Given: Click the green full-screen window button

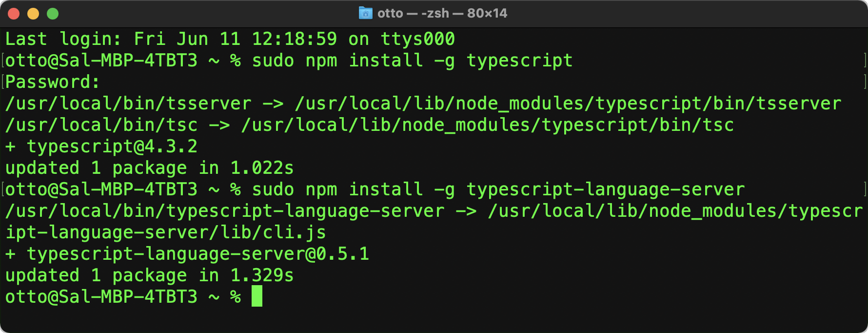Looking at the screenshot, I should (53, 14).
